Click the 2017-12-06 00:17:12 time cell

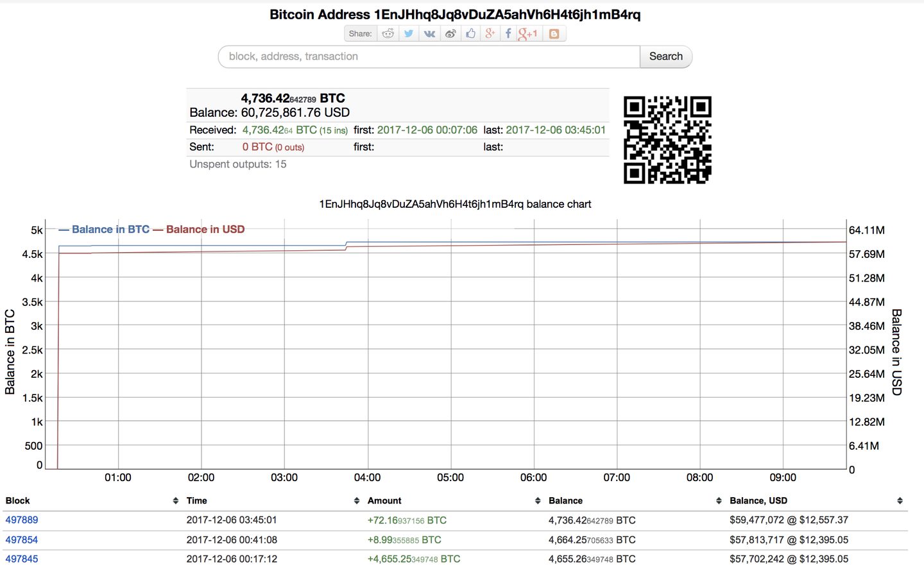click(232, 559)
